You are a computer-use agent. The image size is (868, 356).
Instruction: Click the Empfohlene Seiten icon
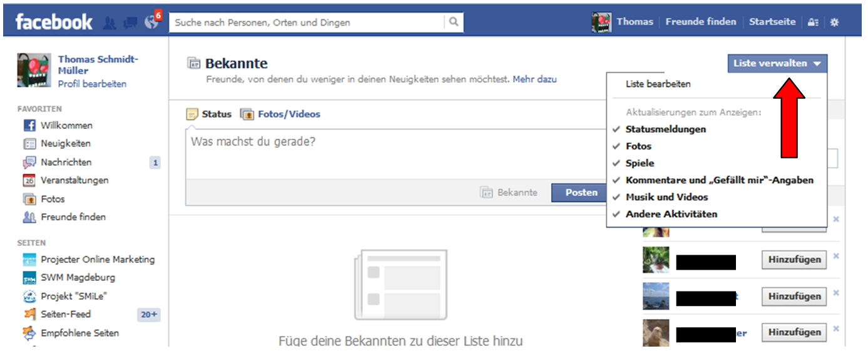29,333
